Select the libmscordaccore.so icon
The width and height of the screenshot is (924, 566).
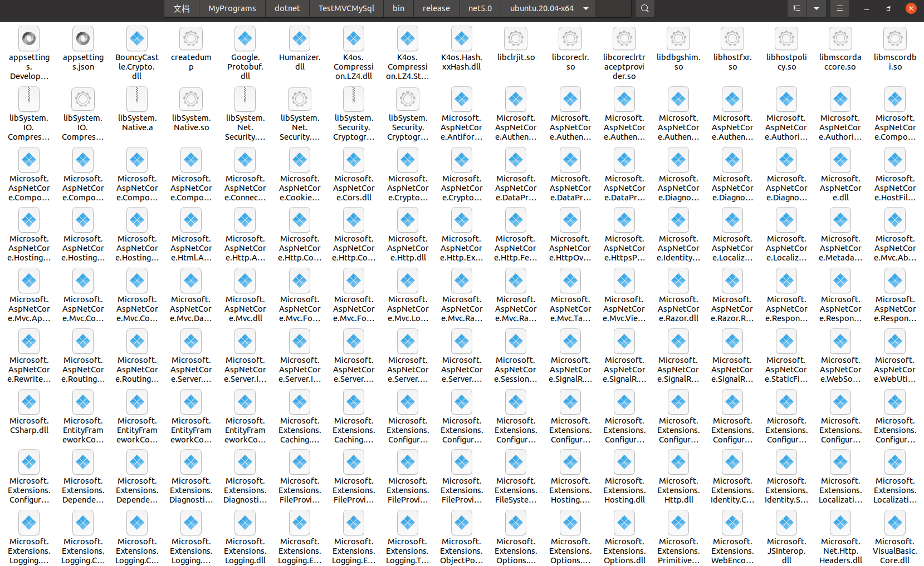(x=840, y=38)
